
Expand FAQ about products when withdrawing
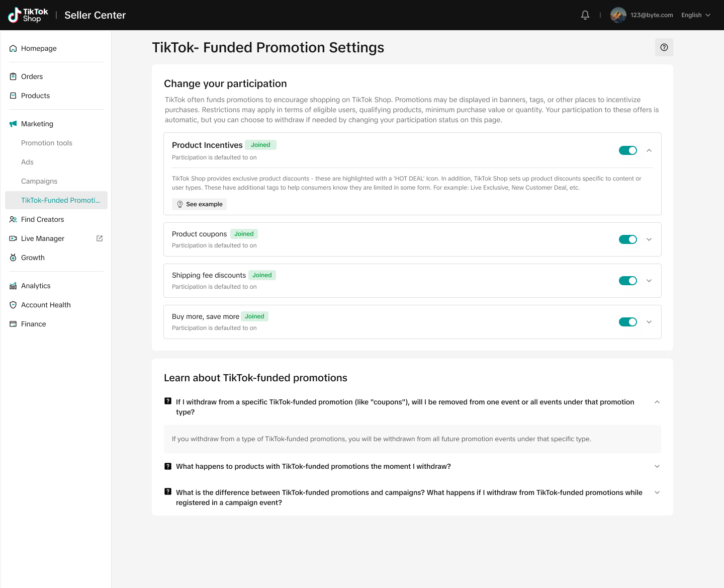[657, 466]
